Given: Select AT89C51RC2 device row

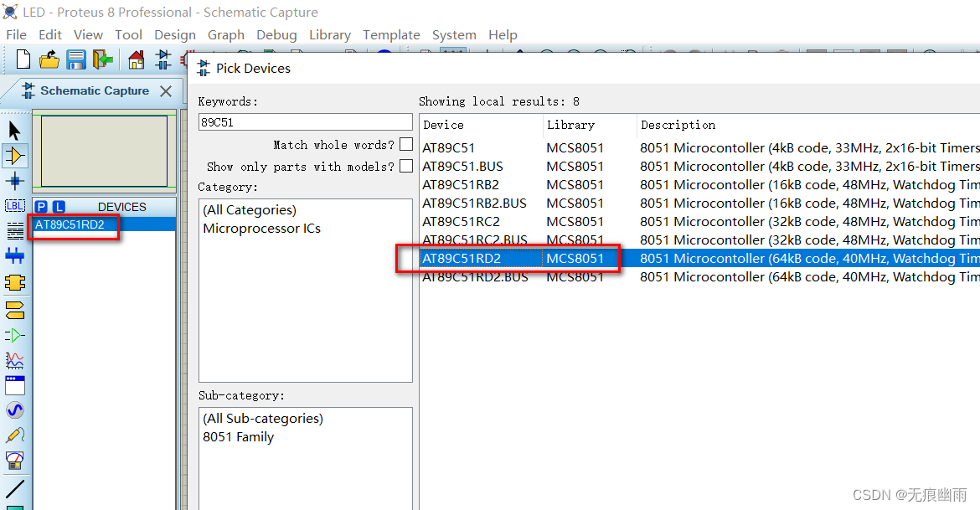Looking at the screenshot, I should pyautogui.click(x=700, y=221).
